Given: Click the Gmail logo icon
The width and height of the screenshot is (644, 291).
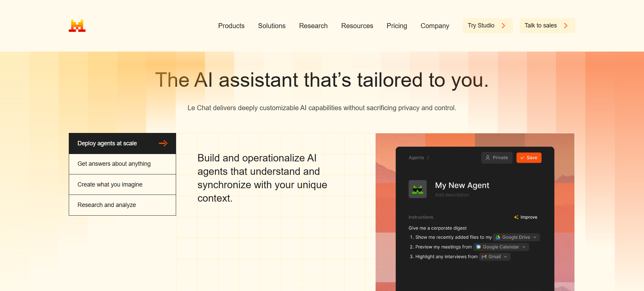Looking at the screenshot, I should [484, 257].
